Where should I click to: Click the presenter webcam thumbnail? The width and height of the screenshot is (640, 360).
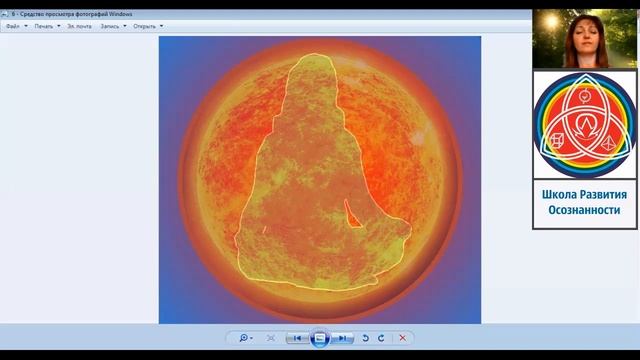584,38
